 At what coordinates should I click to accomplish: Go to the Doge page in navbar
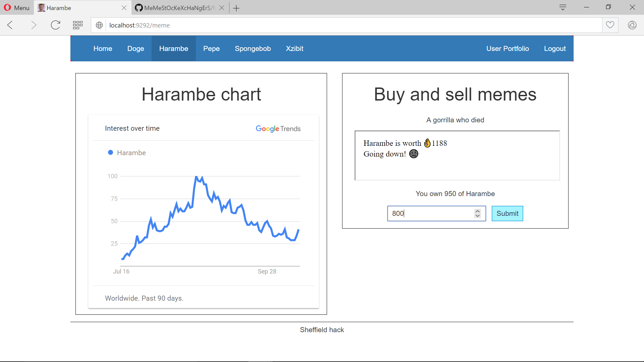point(136,49)
